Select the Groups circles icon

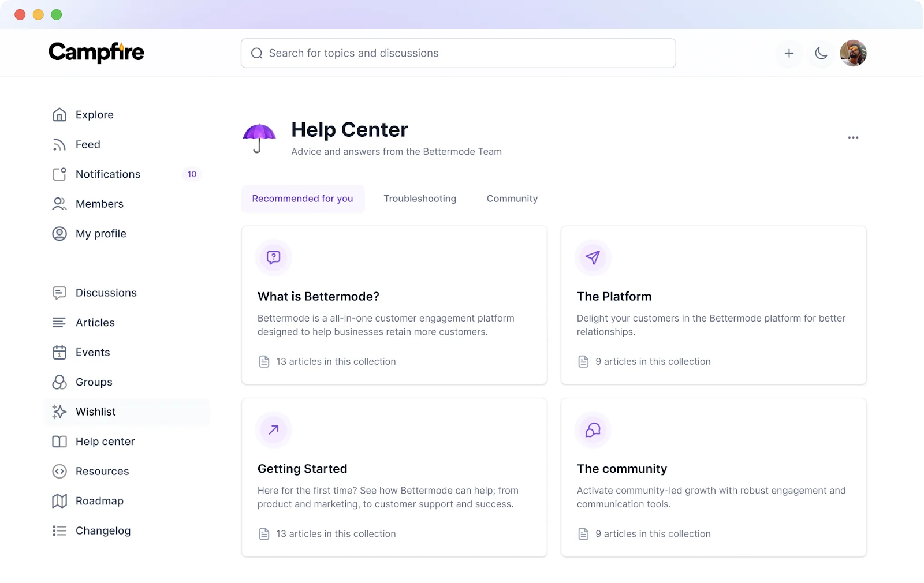pyautogui.click(x=59, y=382)
